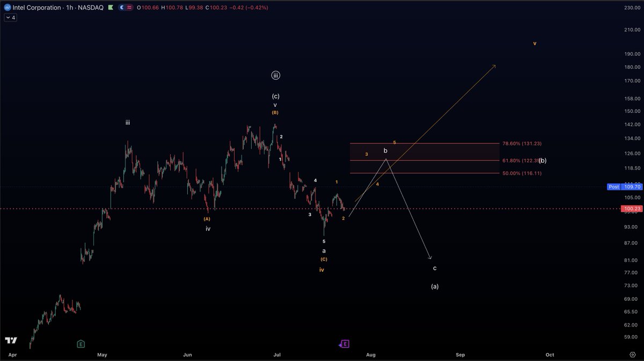Select the orange (B) wave label
This screenshot has height=361, width=644.
(x=275, y=113)
